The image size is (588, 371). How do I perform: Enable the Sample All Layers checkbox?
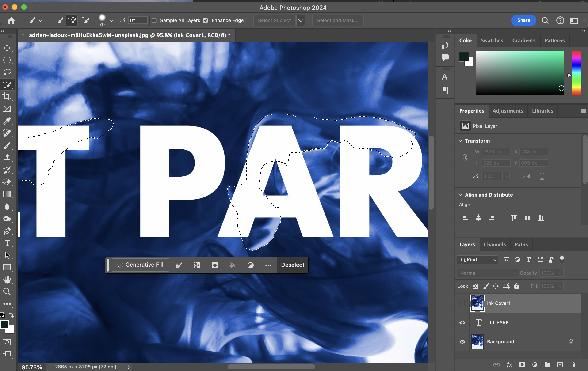[154, 20]
